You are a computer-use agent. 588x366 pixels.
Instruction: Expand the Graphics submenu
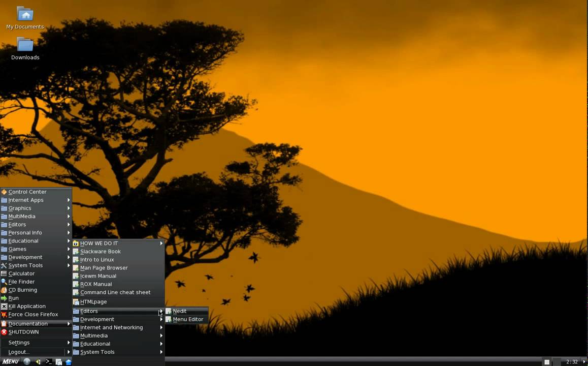tap(36, 208)
